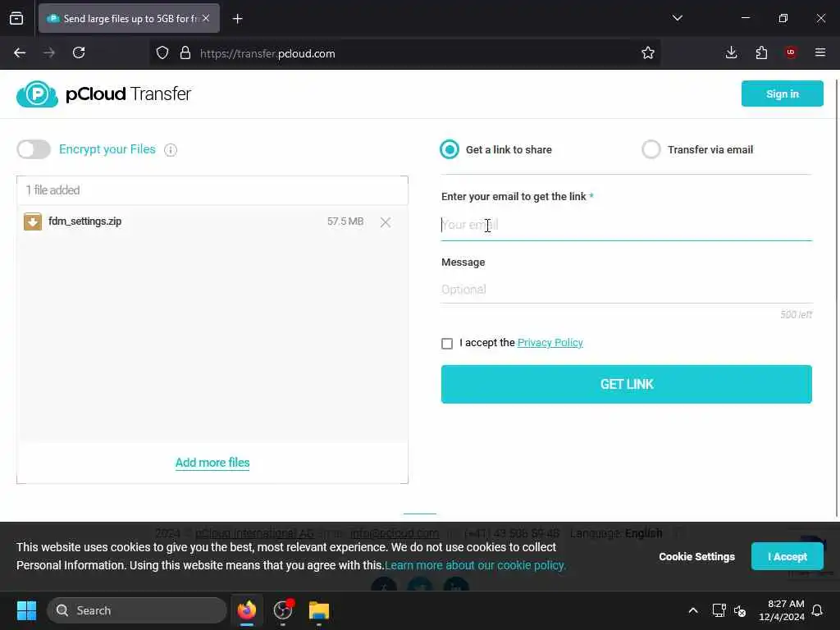This screenshot has width=840, height=630.
Task: Open the network status tray icon
Action: click(x=719, y=610)
